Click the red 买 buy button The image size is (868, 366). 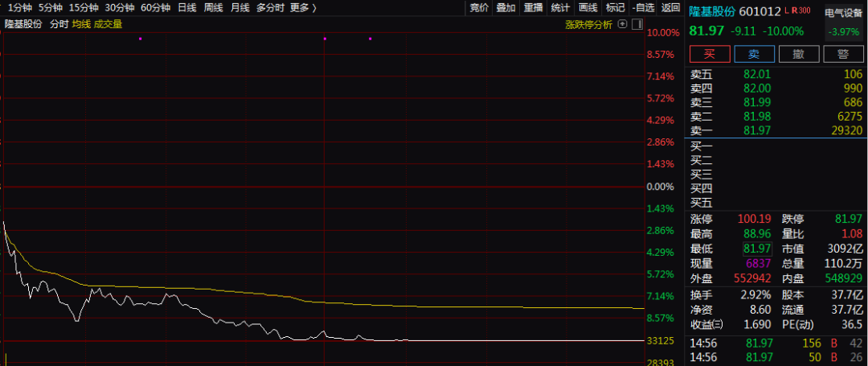709,54
